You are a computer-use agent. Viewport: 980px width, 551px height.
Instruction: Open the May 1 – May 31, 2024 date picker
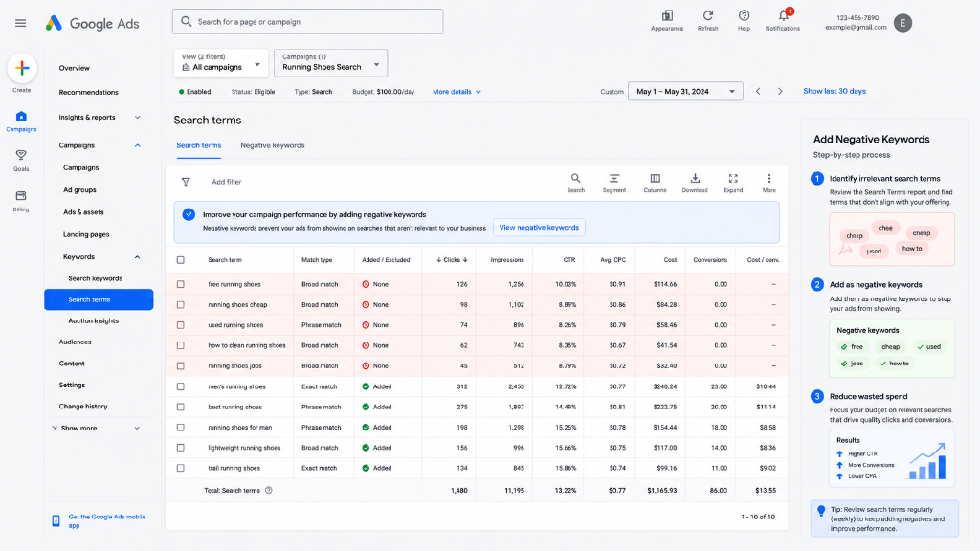coord(685,91)
